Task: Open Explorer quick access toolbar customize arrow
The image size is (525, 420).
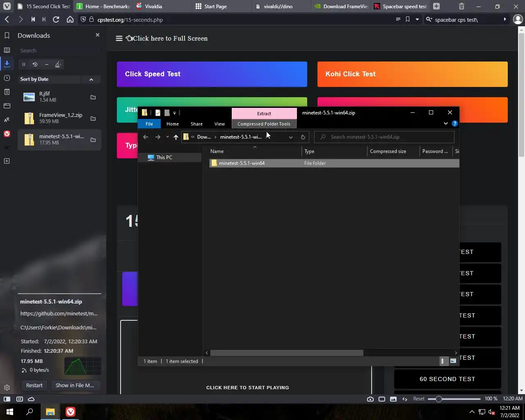Action: click(x=174, y=113)
